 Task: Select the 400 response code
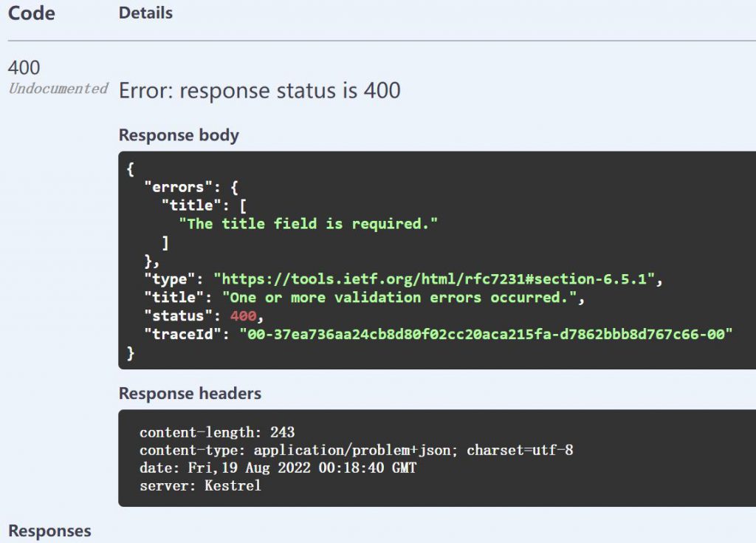[x=24, y=67]
